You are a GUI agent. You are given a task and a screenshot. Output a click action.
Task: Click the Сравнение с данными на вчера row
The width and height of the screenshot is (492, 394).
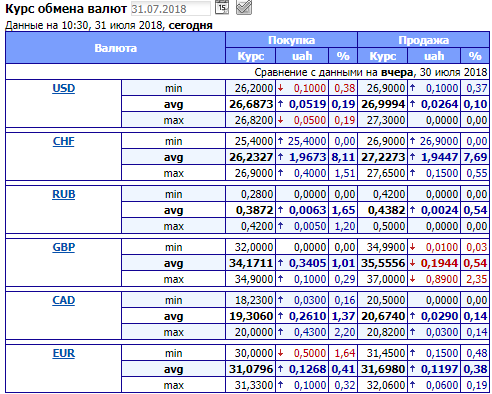247,72
